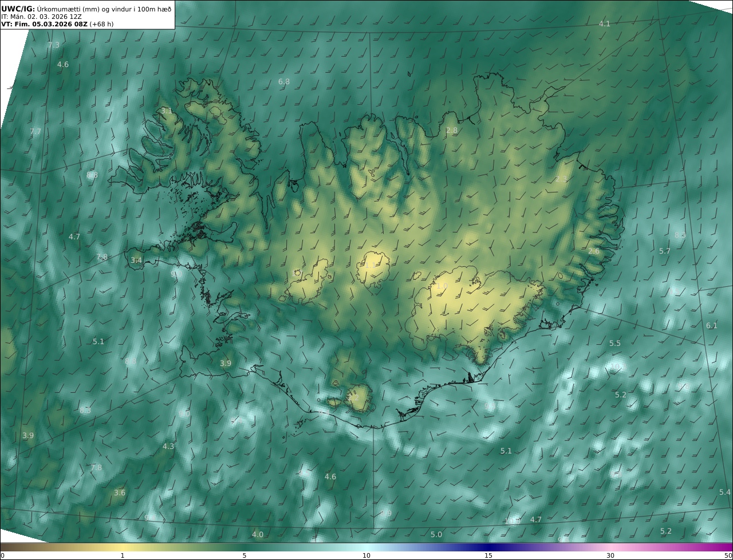Image resolution: width=733 pixels, height=560 pixels.
Task: Select the 4.3 value southwest of Iceland
Action: click(x=168, y=447)
